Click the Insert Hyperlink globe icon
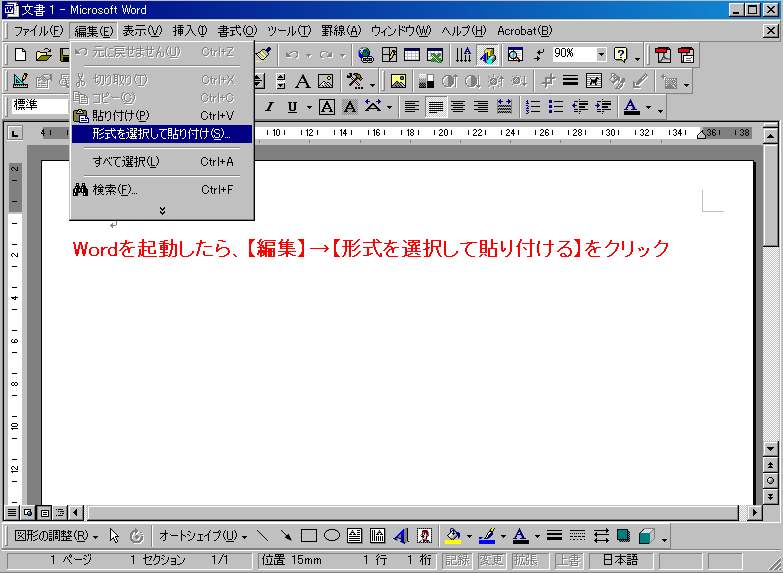 (366, 54)
